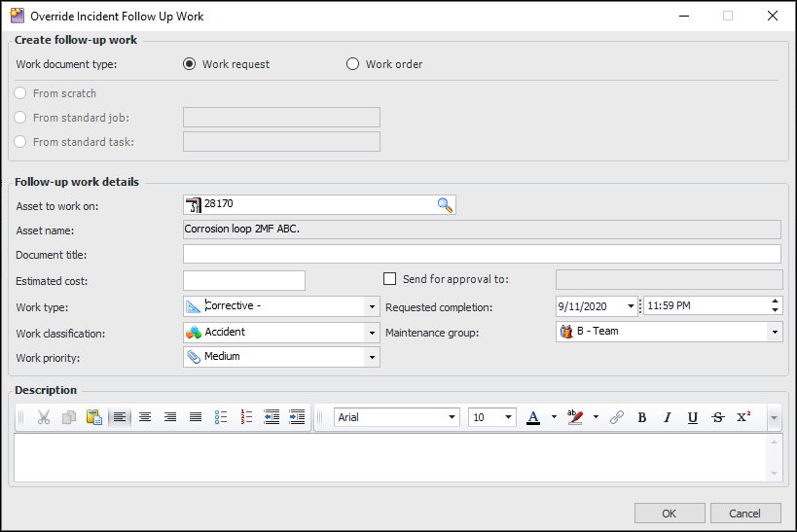Select the Work order radio button
Viewport: 797px width, 532px height.
tap(353, 65)
